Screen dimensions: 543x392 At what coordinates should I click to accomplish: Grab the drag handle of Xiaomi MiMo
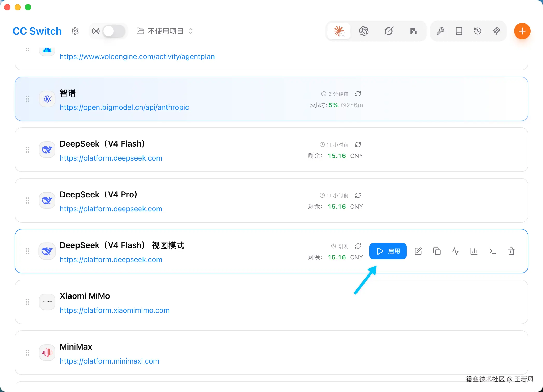[x=27, y=302]
